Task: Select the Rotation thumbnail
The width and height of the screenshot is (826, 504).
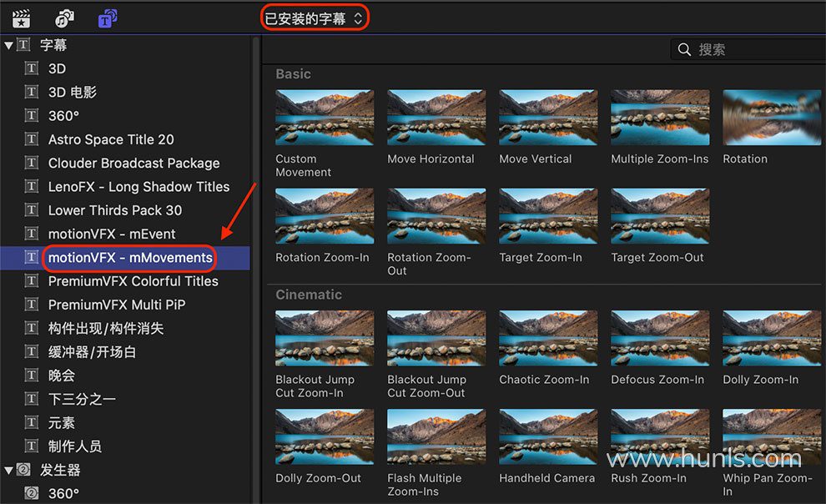Action: (x=772, y=118)
